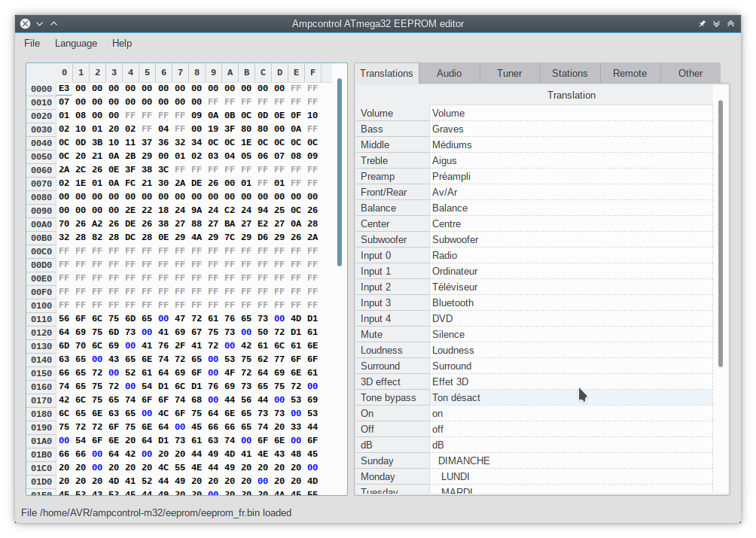Select the 'Tone bypass' row header

point(392,398)
